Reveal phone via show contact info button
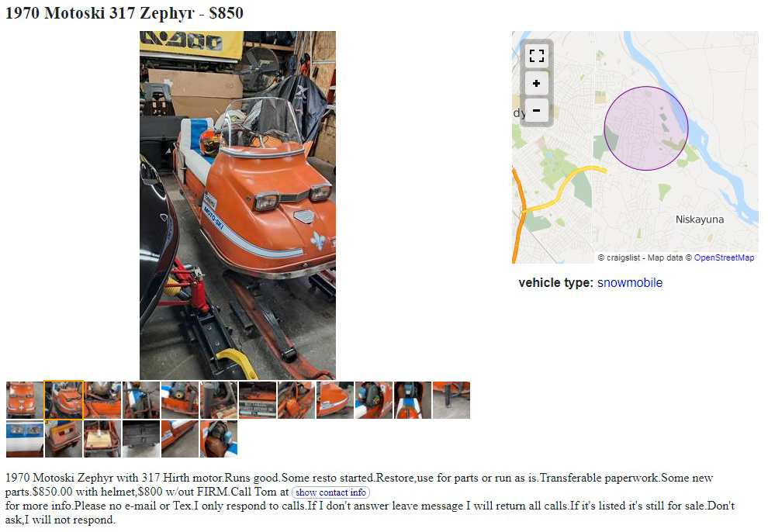 [x=330, y=492]
